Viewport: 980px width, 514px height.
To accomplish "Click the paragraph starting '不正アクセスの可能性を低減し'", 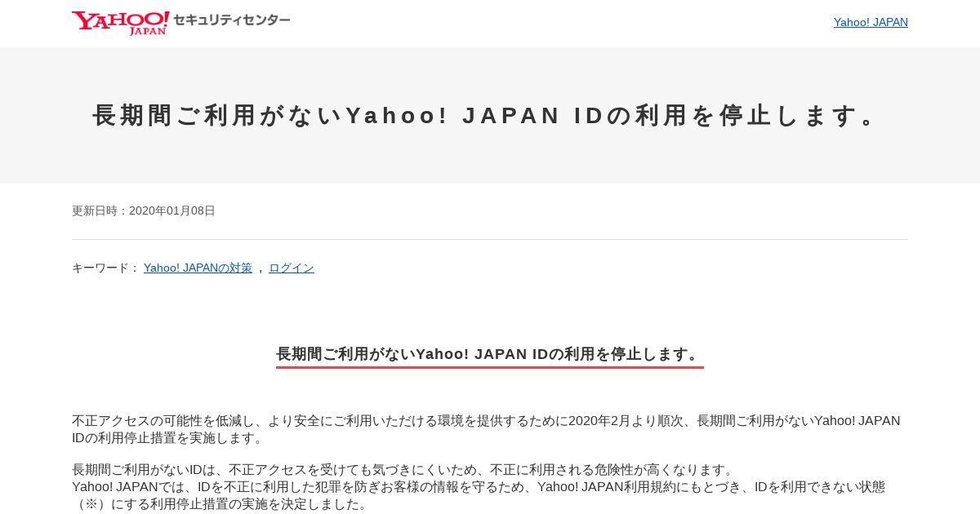I will (x=487, y=429).
